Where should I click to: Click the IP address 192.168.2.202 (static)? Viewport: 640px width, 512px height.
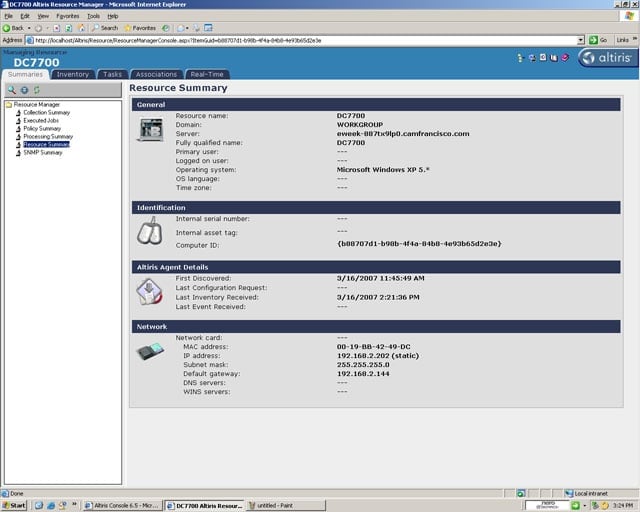(378, 356)
